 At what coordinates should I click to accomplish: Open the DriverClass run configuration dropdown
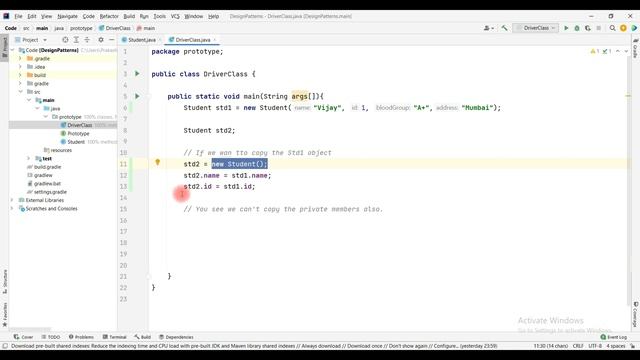point(536,28)
